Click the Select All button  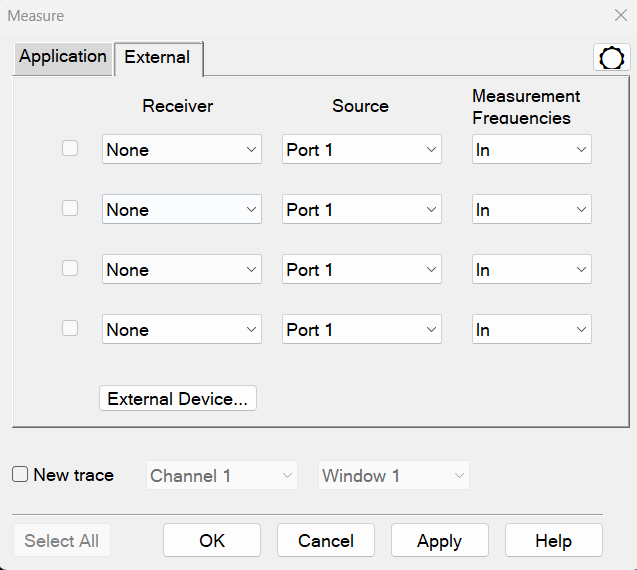pos(62,540)
